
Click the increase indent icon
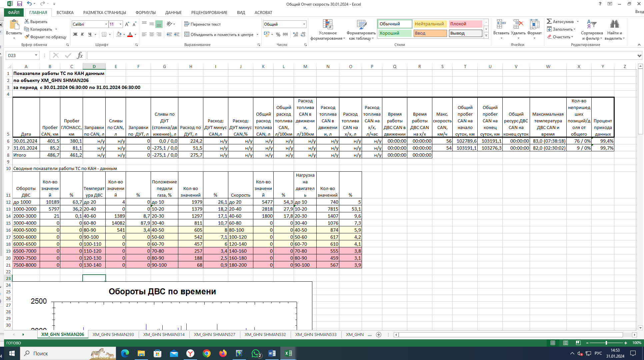(177, 34)
